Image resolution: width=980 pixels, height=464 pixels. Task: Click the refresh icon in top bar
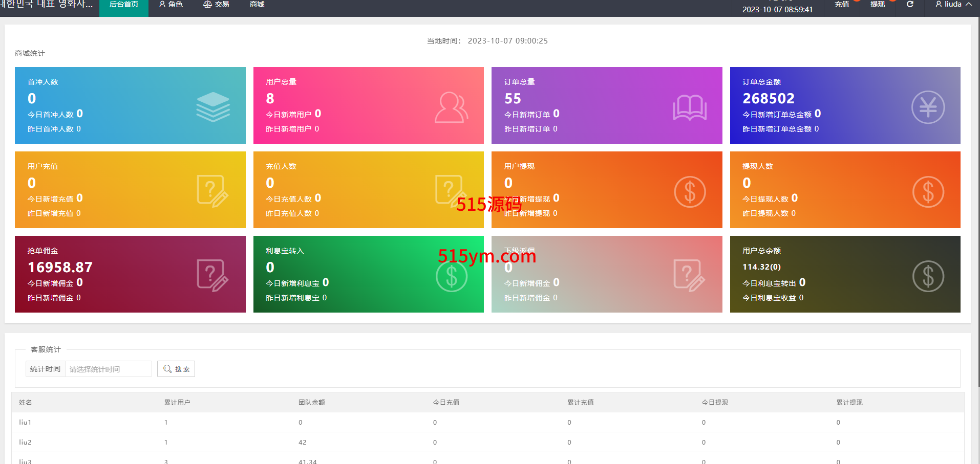point(910,5)
